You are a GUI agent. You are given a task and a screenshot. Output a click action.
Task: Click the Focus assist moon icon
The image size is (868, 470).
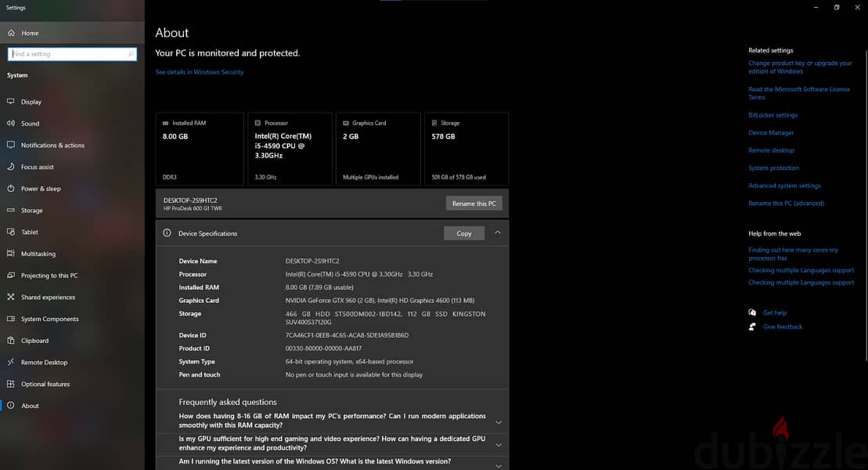(x=10, y=166)
